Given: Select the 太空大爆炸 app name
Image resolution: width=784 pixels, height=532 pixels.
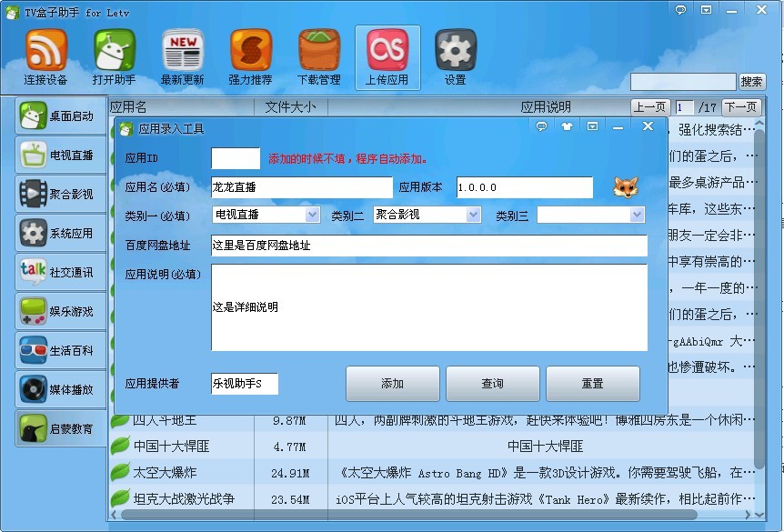Looking at the screenshot, I should click(x=165, y=472).
